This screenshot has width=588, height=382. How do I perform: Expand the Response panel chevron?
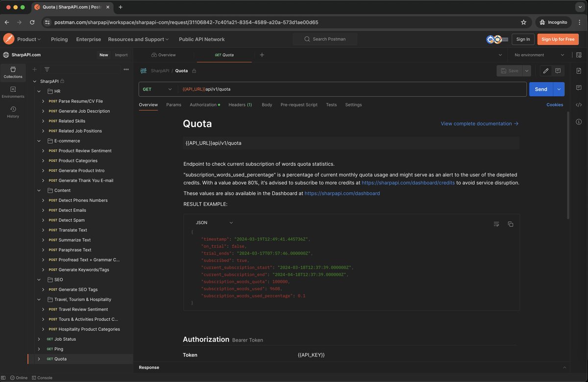564,367
